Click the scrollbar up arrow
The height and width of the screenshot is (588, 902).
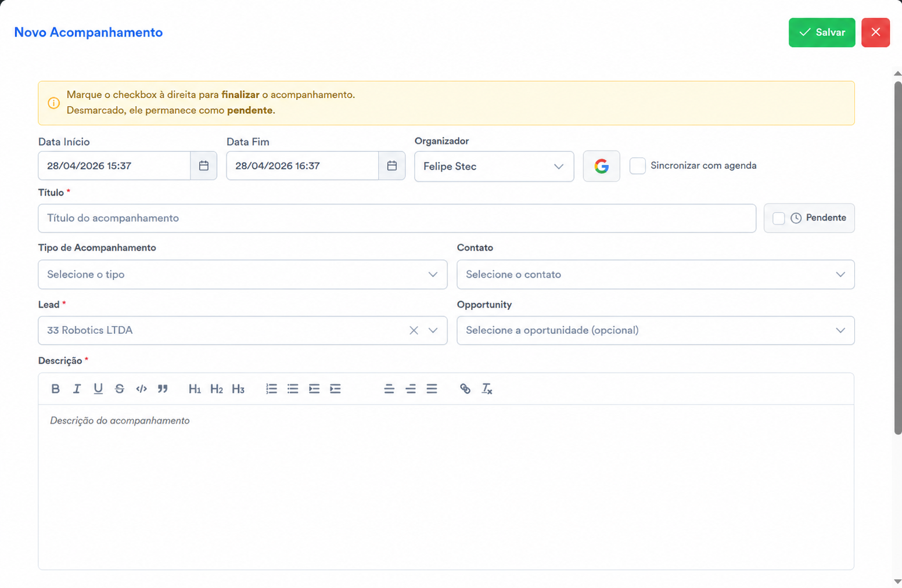898,74
